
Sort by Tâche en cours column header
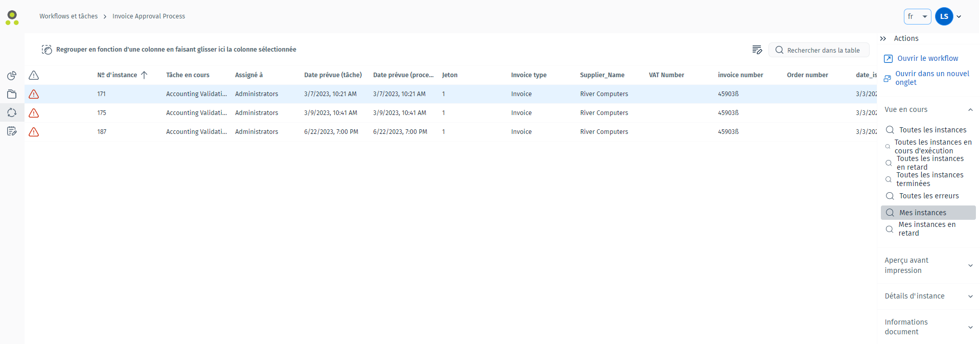point(188,75)
